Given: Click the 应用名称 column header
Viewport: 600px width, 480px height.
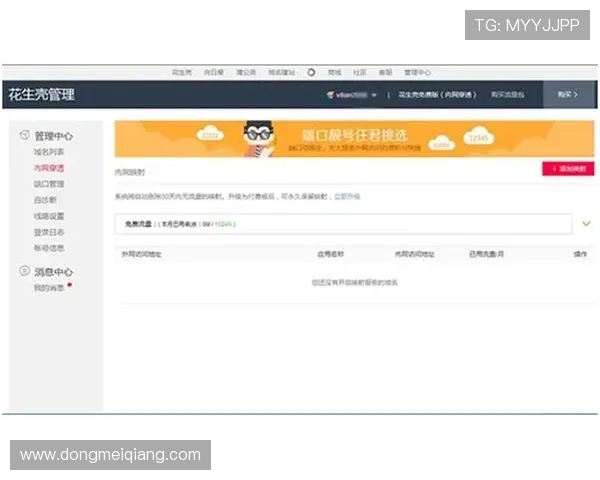Looking at the screenshot, I should pyautogui.click(x=331, y=254).
